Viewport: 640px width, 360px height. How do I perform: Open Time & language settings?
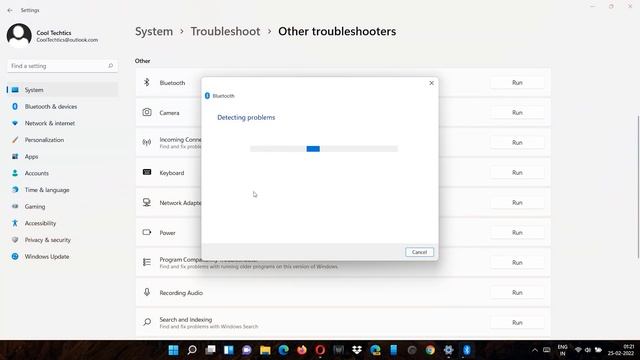62,190
